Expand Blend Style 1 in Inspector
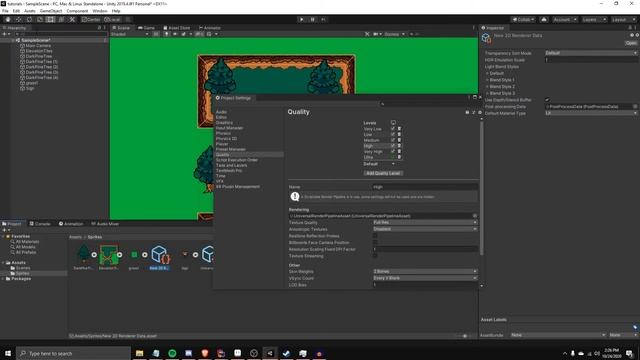This screenshot has height=360, width=640. (487, 80)
